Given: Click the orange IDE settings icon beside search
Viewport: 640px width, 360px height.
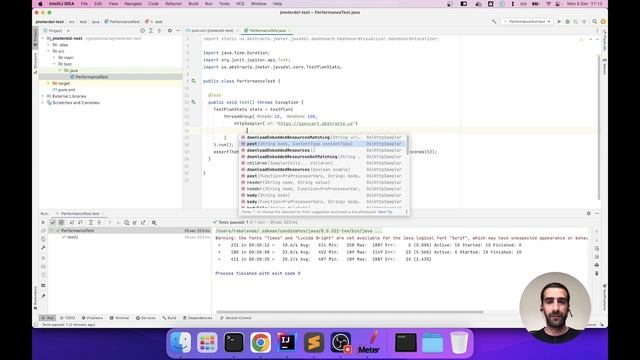Looking at the screenshot, I should pos(603,21).
